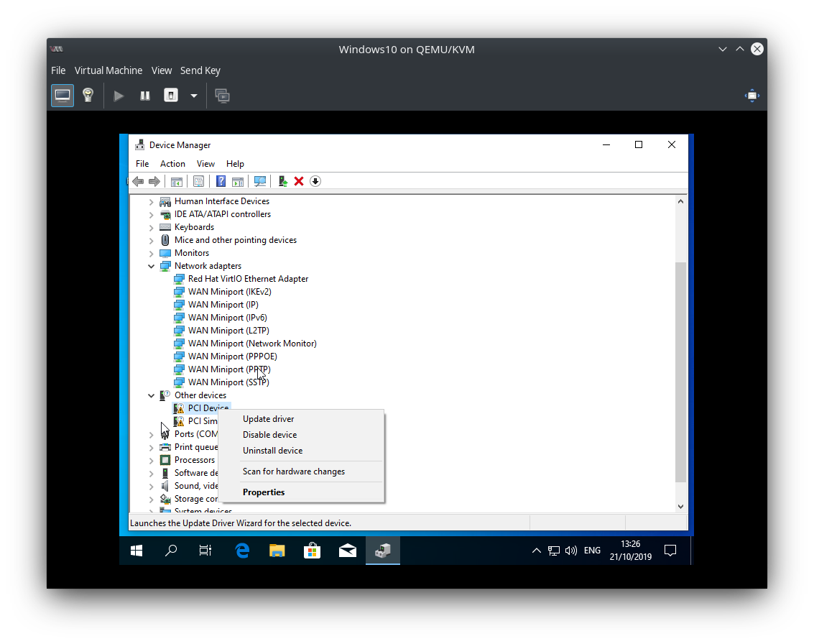Viewport: 814px width, 644px height.
Task: Click the scrollbar up arrow in device tree
Action: (680, 201)
